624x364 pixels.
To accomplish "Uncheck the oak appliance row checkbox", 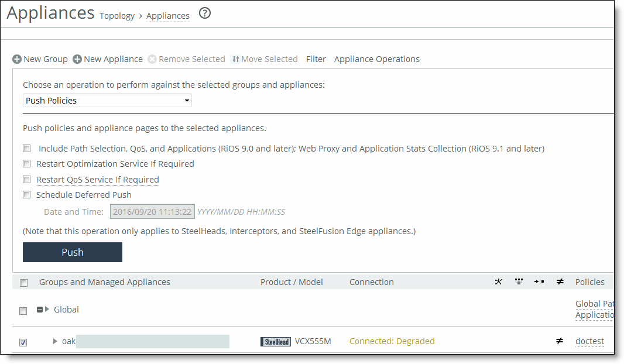I will (x=23, y=342).
